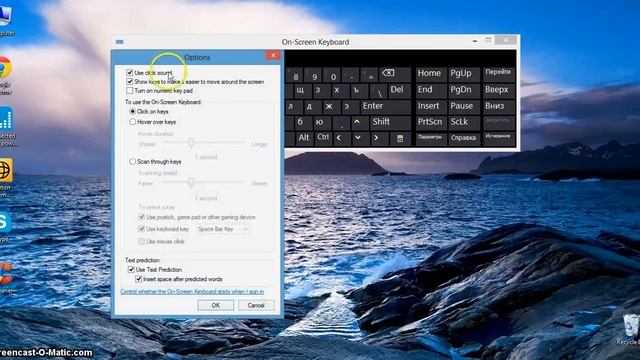Click the Справка key
The height and width of the screenshot is (360, 640).
tap(464, 138)
